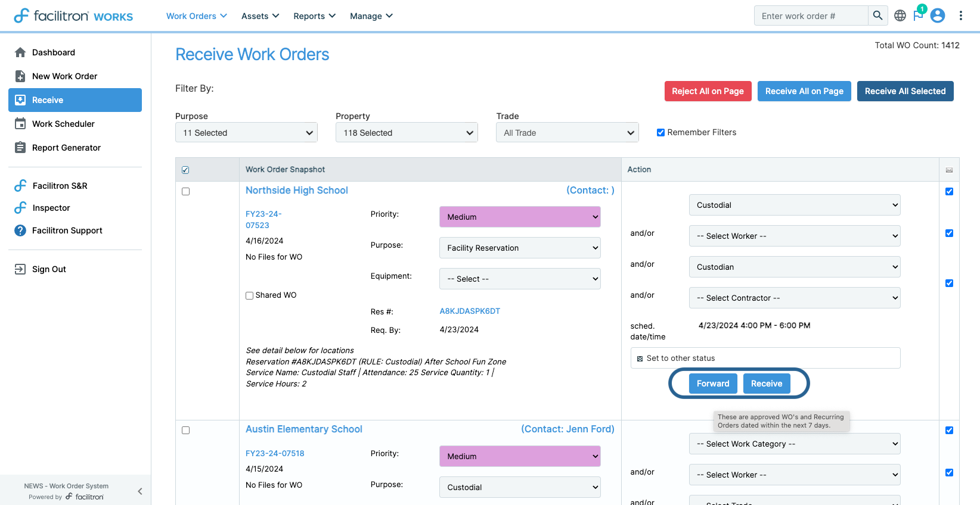
Task: Click the Facilitron Support help icon
Action: [x=20, y=230]
